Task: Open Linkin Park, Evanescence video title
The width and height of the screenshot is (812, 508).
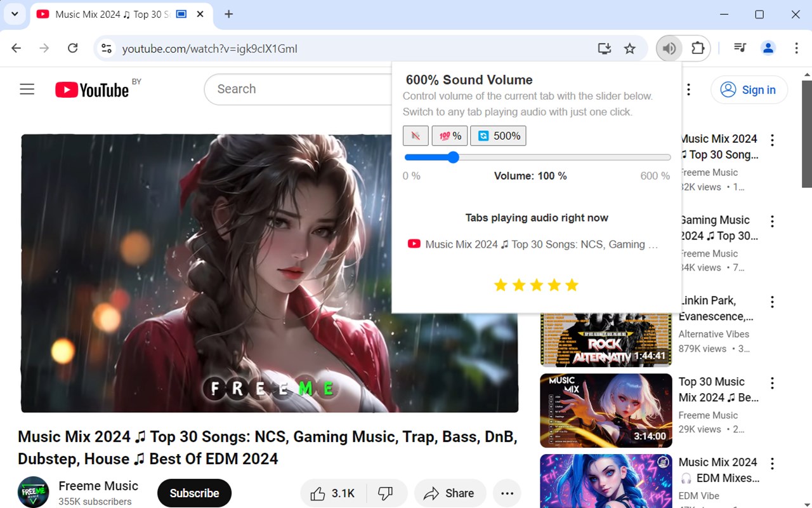Action: coord(716,308)
